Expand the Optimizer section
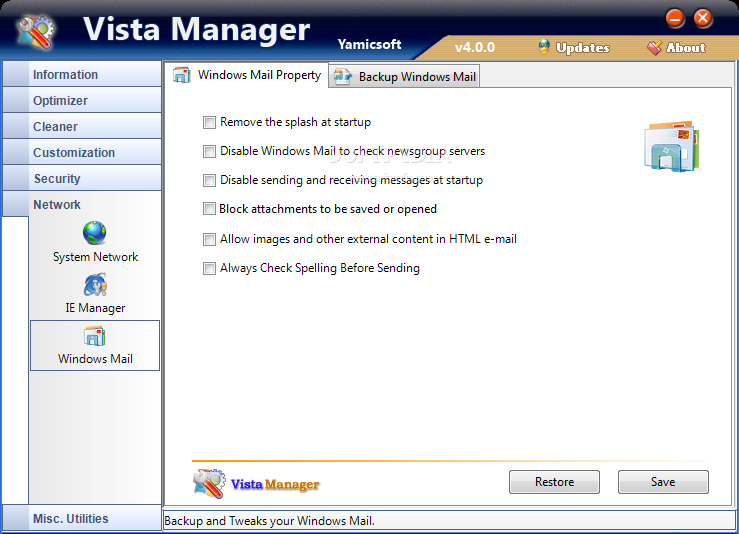Viewport: 739px width, 534px height. pyautogui.click(x=82, y=100)
